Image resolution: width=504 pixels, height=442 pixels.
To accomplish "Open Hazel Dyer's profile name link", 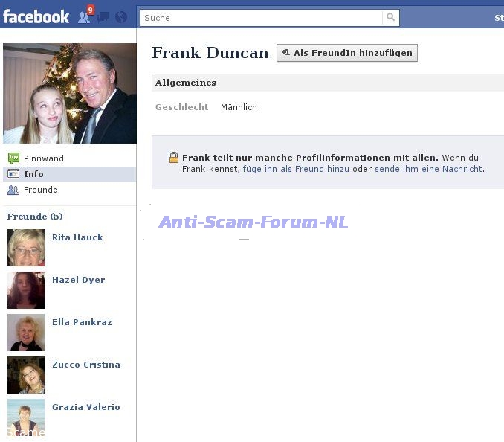I will [x=78, y=280].
